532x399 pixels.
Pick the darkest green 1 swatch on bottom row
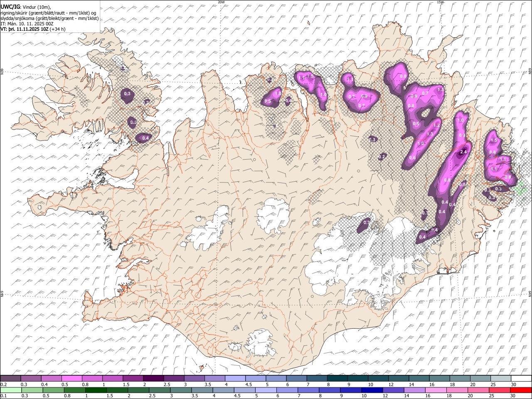click(96, 390)
